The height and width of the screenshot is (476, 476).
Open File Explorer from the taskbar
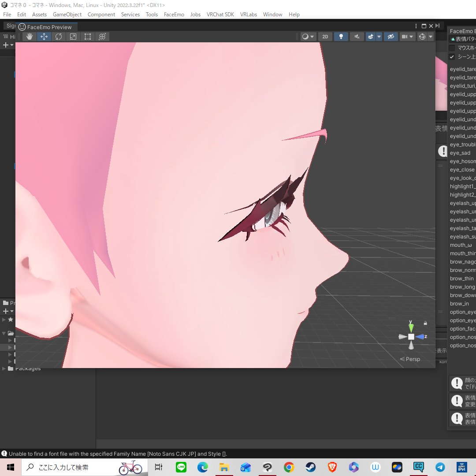[x=224, y=467]
